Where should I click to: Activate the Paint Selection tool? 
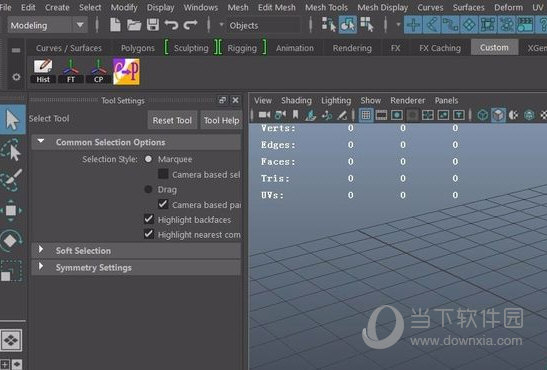11,180
